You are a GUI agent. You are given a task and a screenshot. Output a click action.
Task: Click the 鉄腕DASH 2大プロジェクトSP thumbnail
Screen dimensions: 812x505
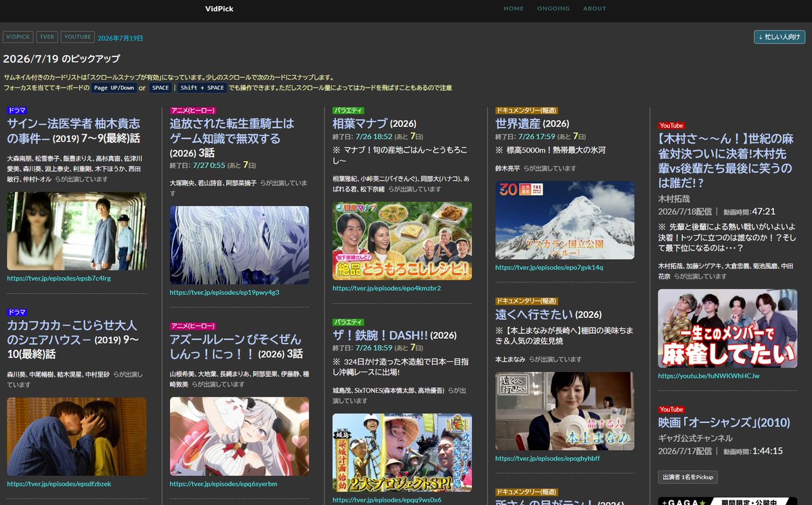coord(402,453)
